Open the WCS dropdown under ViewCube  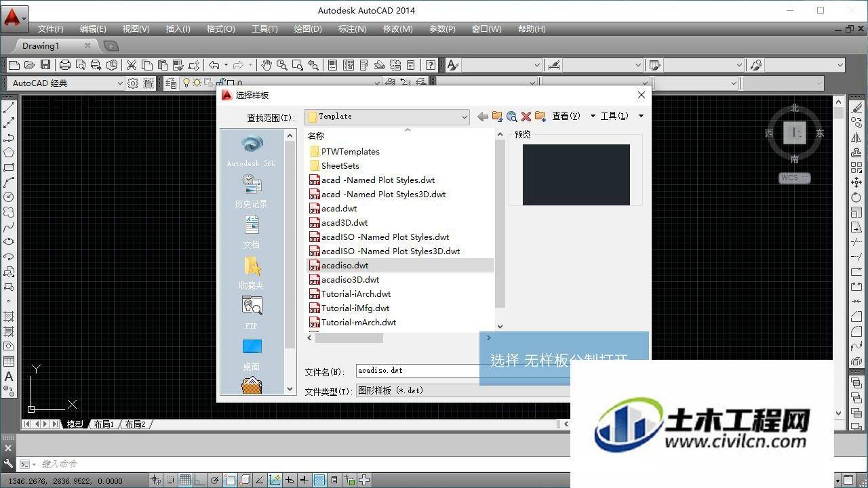pyautogui.click(x=794, y=178)
